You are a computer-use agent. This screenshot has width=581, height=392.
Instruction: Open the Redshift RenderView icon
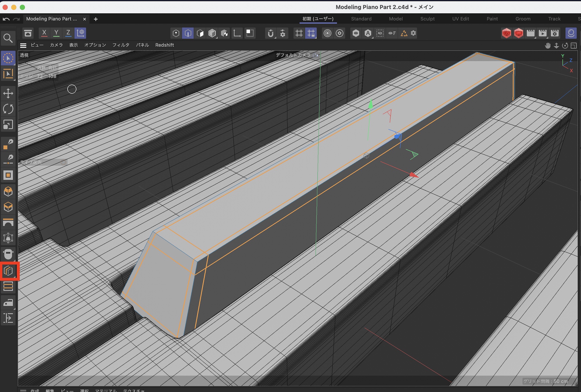pos(506,33)
